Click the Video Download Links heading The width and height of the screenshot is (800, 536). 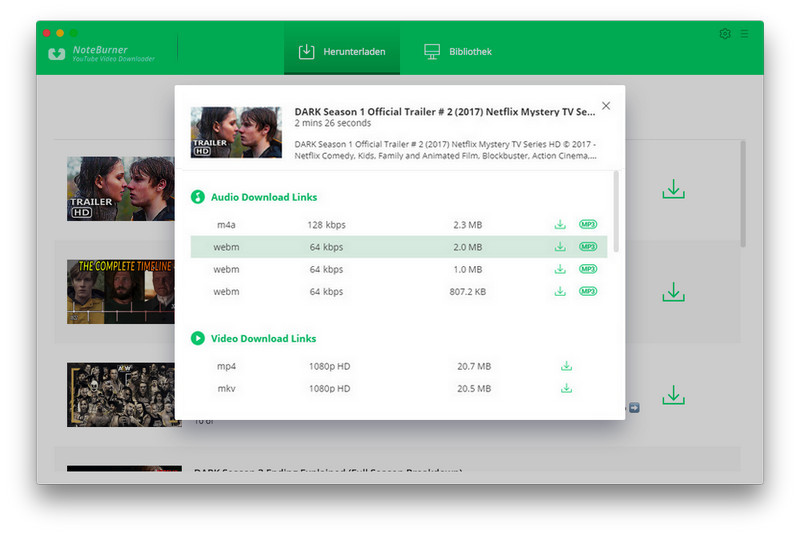263,338
